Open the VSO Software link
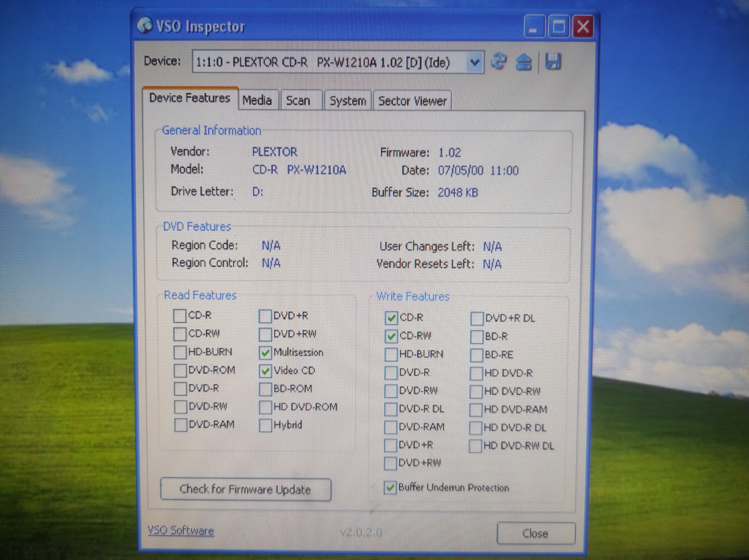The width and height of the screenshot is (749, 560). (x=181, y=530)
